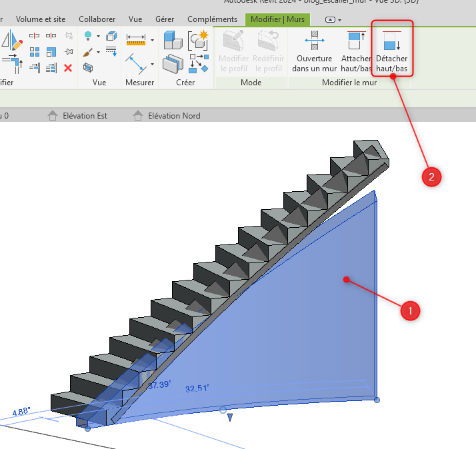Image resolution: width=476 pixels, height=449 pixels.
Task: Click the Selection Box icon in Vue panel
Action: (x=88, y=67)
